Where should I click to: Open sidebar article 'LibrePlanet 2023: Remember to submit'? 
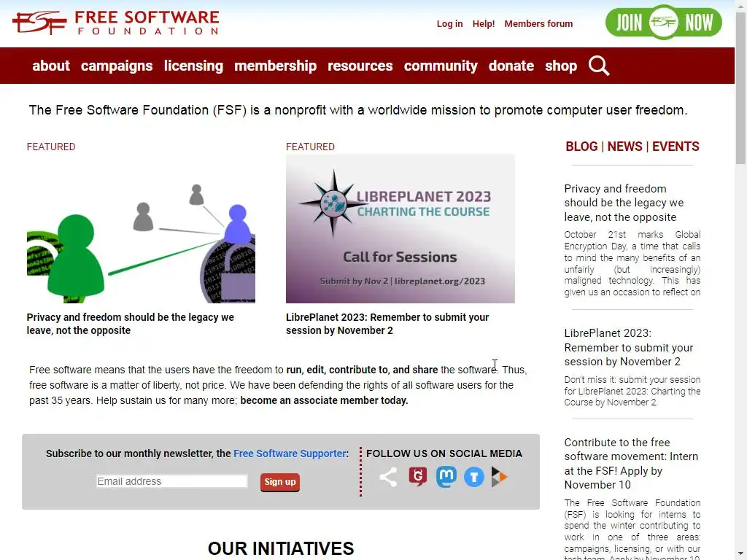629,347
